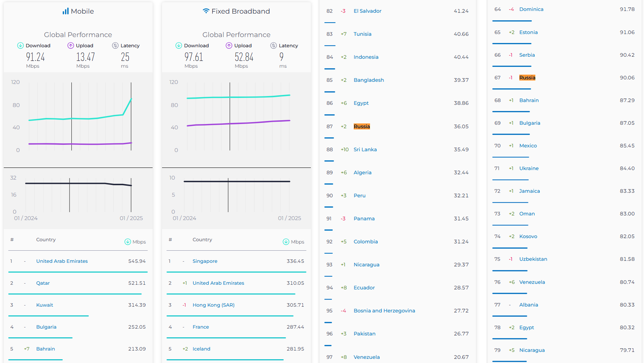The image size is (644, 363).
Task: Click the Mobile signal bars icon
Action: point(66,11)
